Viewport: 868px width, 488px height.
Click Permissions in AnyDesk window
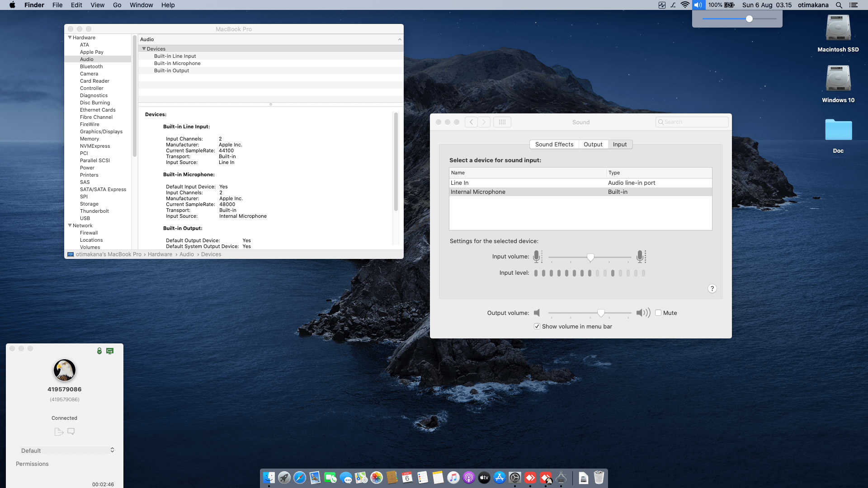click(x=32, y=464)
